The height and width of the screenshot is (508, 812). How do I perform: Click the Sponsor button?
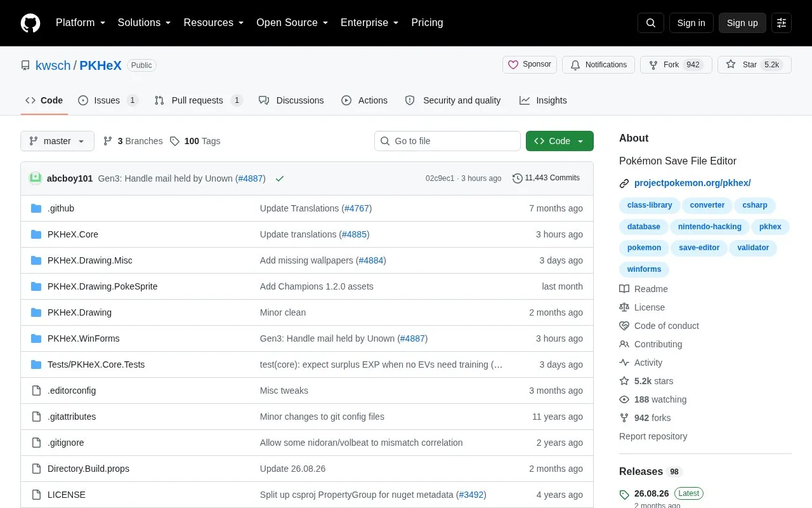530,65
